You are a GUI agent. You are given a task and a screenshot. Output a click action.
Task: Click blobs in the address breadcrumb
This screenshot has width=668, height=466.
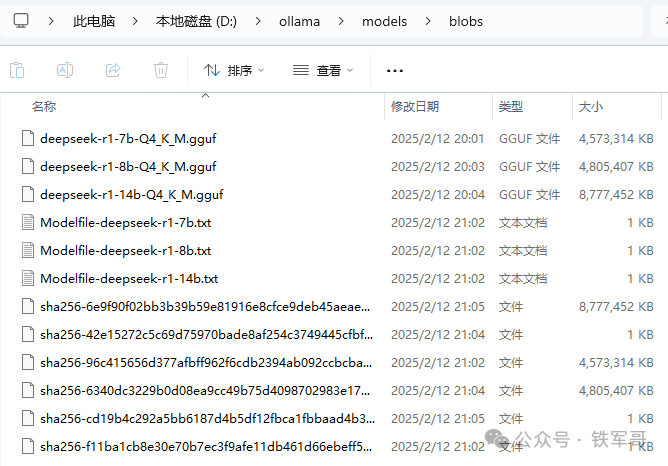coord(466,21)
